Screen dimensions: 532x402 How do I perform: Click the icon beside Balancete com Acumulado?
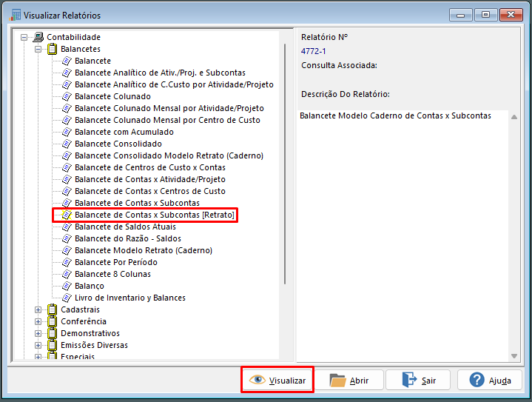coord(67,132)
